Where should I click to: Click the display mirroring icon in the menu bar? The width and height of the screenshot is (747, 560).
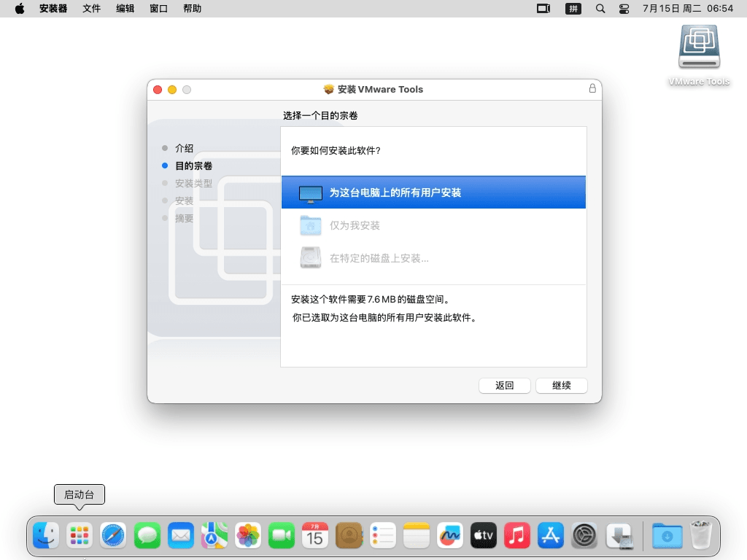point(543,9)
